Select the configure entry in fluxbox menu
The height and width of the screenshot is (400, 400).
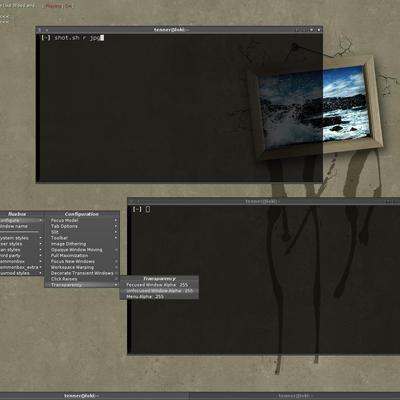22,220
